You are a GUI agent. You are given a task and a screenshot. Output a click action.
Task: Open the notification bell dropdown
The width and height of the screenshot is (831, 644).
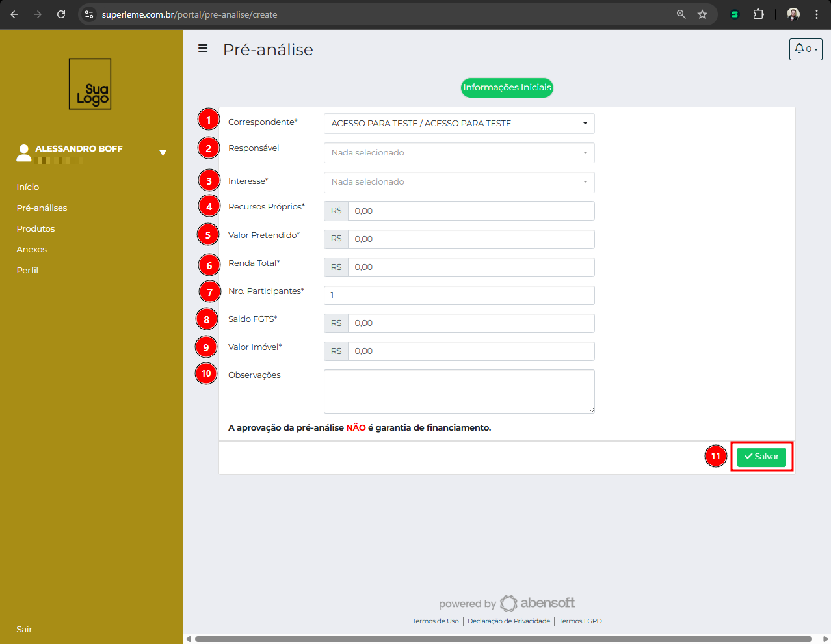[x=805, y=49]
